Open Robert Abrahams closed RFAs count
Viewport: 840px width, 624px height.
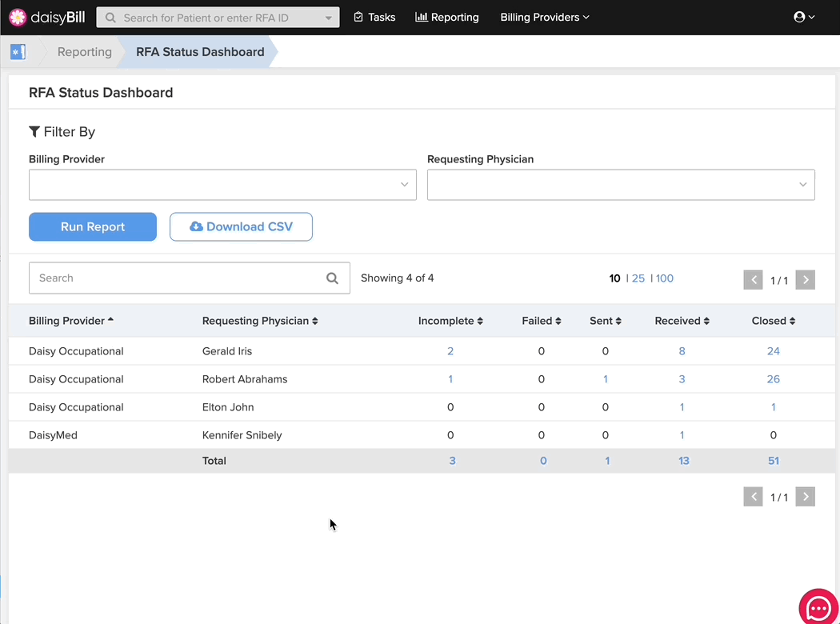774,379
